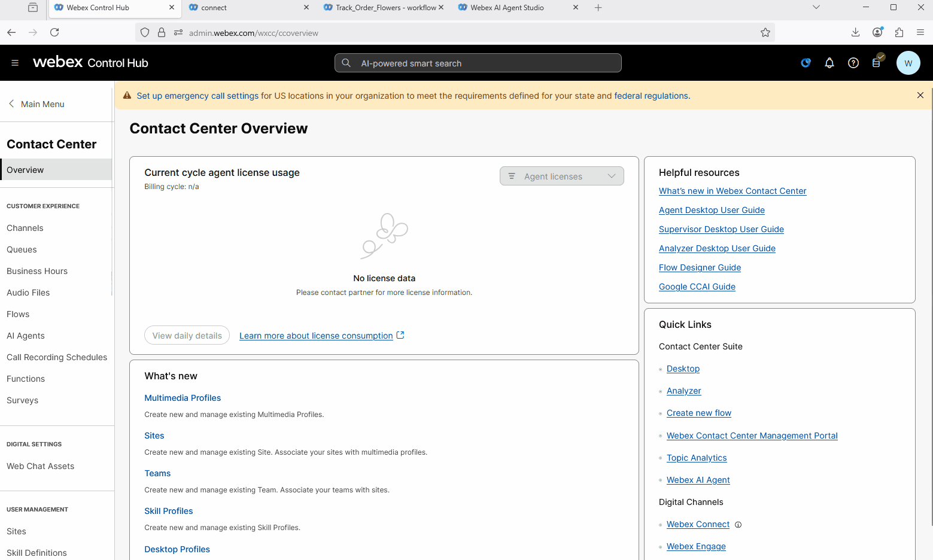Click Learn more about license consumption
The image size is (933, 560).
coord(316,336)
